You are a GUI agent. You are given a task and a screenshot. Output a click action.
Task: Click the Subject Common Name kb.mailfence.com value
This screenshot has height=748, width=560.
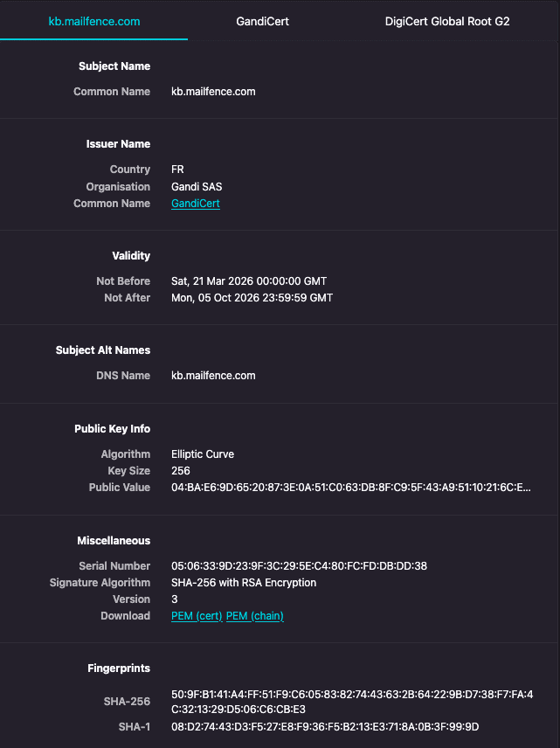click(x=213, y=92)
